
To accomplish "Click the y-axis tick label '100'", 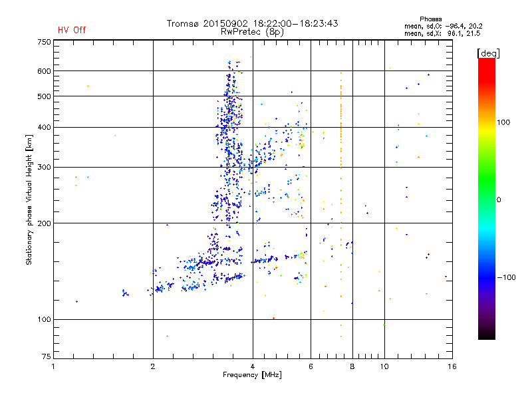I will 44,320.
